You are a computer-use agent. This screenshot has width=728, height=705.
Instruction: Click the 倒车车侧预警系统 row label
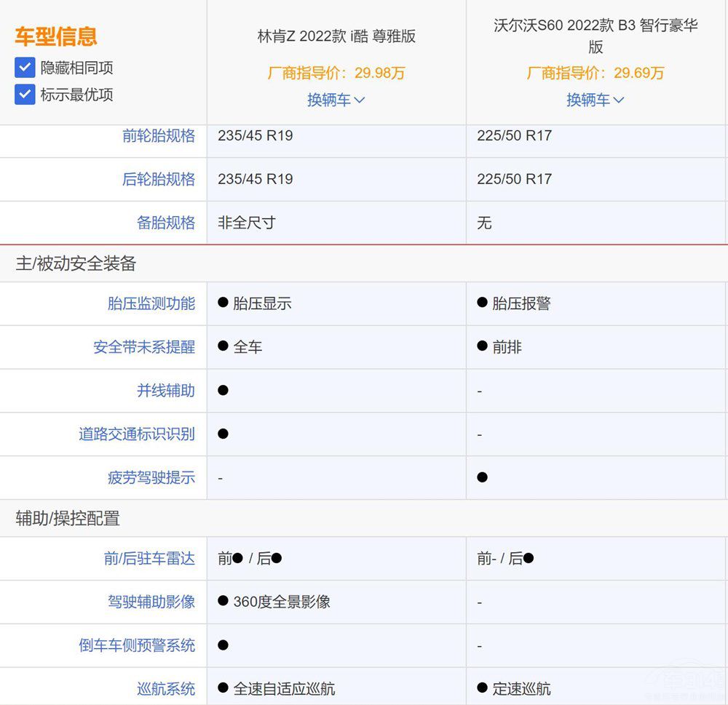coord(137,645)
